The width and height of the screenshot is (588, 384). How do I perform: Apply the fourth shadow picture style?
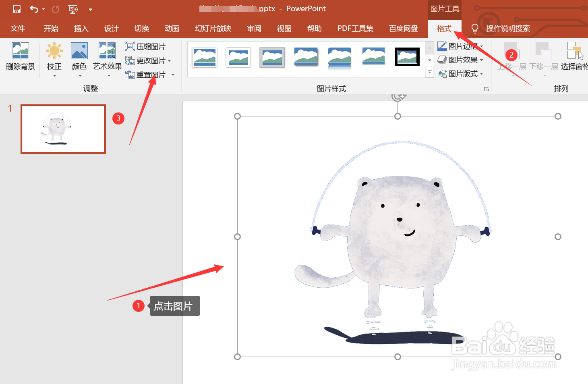[x=306, y=56]
